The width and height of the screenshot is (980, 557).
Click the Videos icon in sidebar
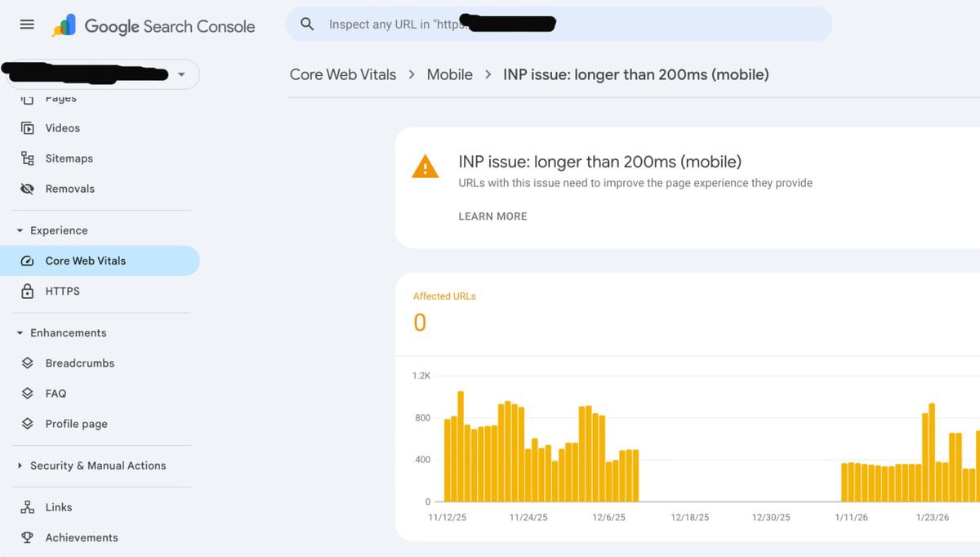tap(27, 128)
